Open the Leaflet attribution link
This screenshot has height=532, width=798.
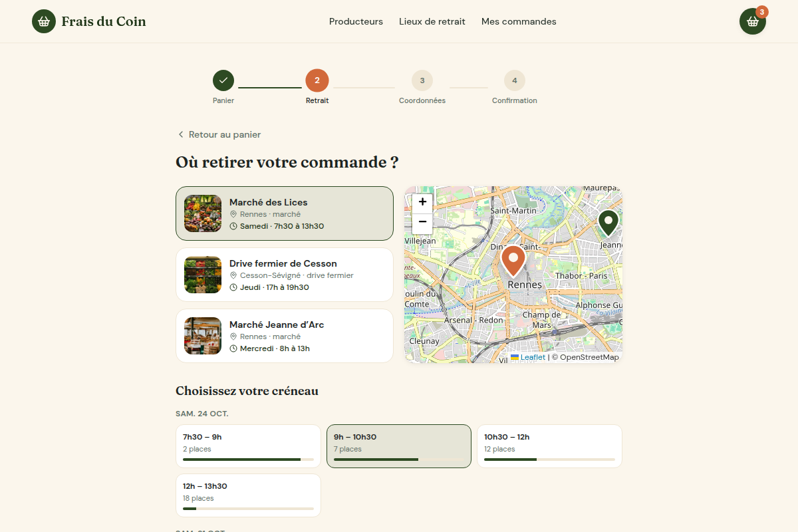point(533,357)
